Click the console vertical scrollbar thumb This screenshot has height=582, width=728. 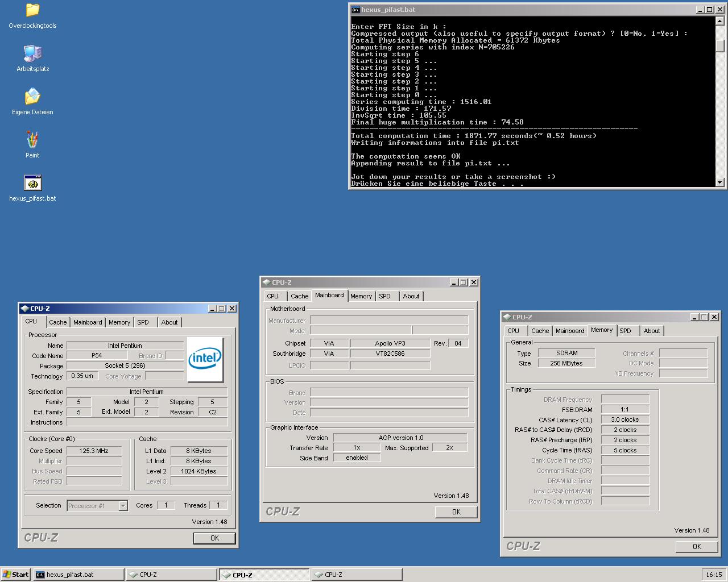[720, 45]
